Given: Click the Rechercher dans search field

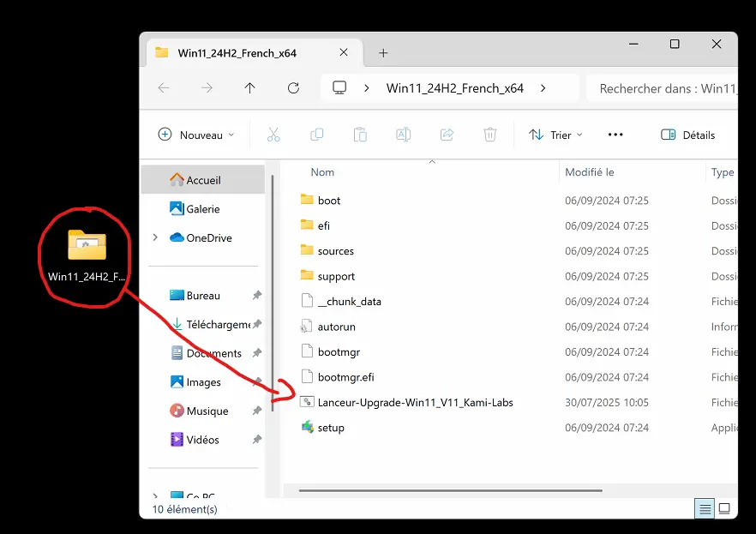Looking at the screenshot, I should click(x=663, y=88).
